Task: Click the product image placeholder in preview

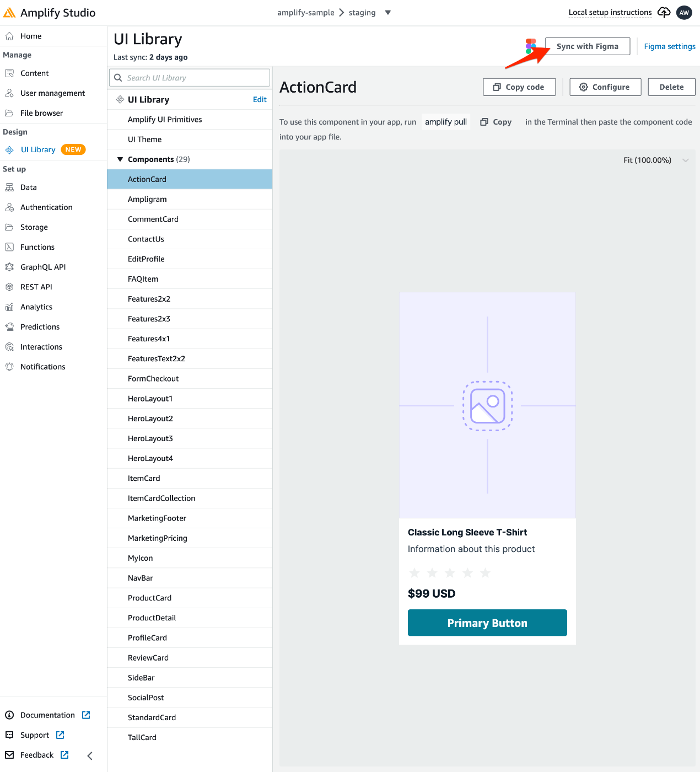Action: point(487,405)
